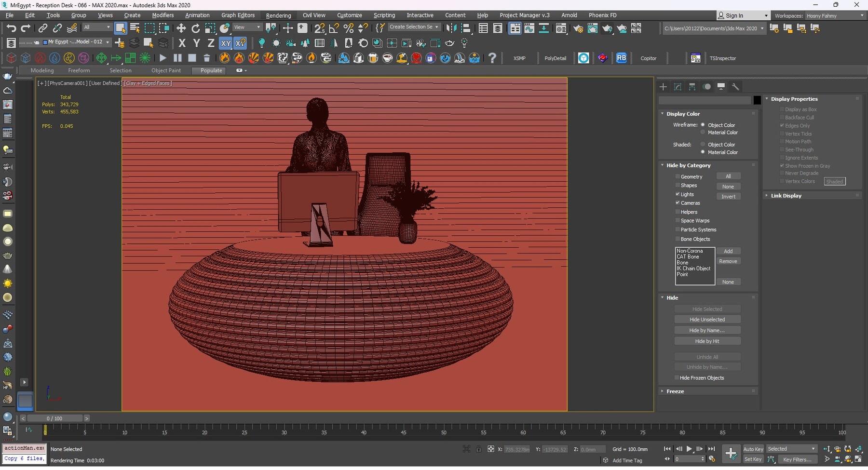Select the Move transform tool
The image size is (868, 470).
pyautogui.click(x=181, y=28)
